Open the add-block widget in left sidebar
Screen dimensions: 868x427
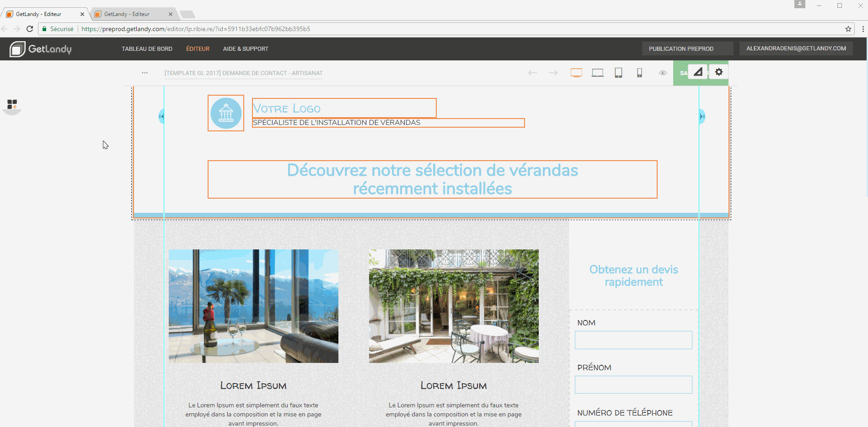point(12,105)
